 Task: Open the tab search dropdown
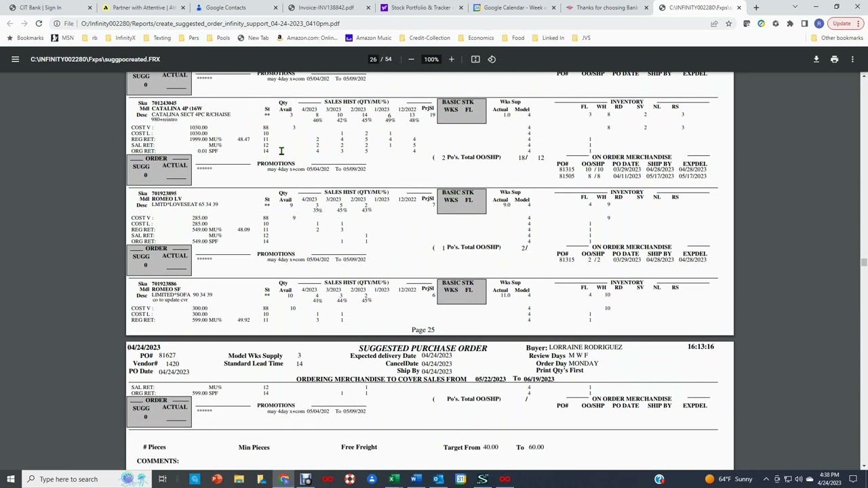(795, 7)
